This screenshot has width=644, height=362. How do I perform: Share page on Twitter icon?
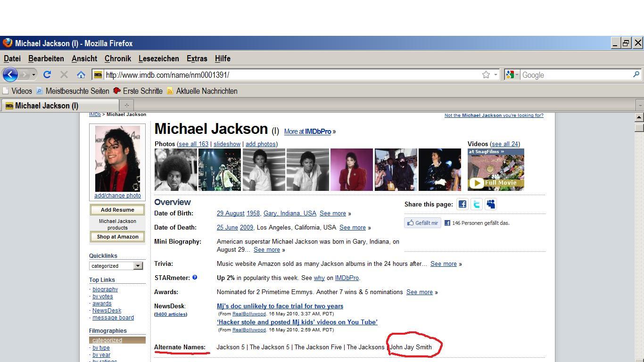coord(476,204)
